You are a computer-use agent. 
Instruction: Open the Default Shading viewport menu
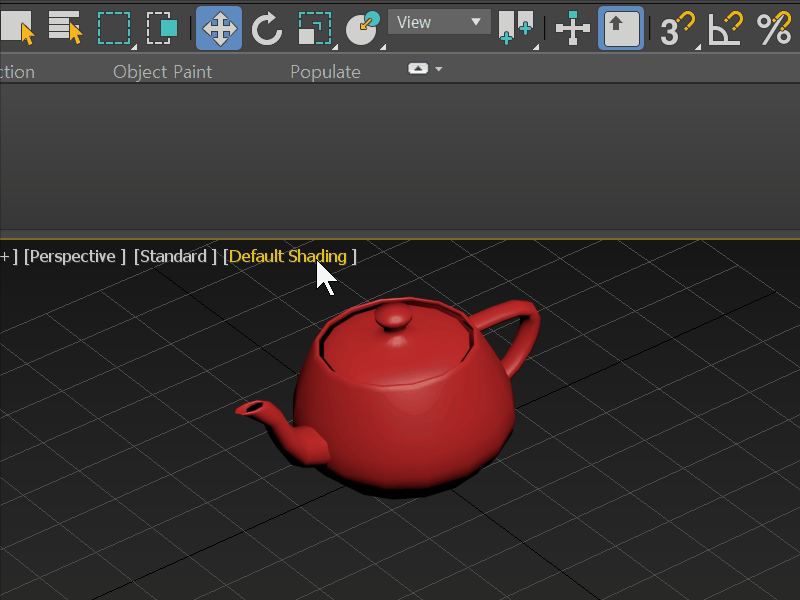(289, 256)
